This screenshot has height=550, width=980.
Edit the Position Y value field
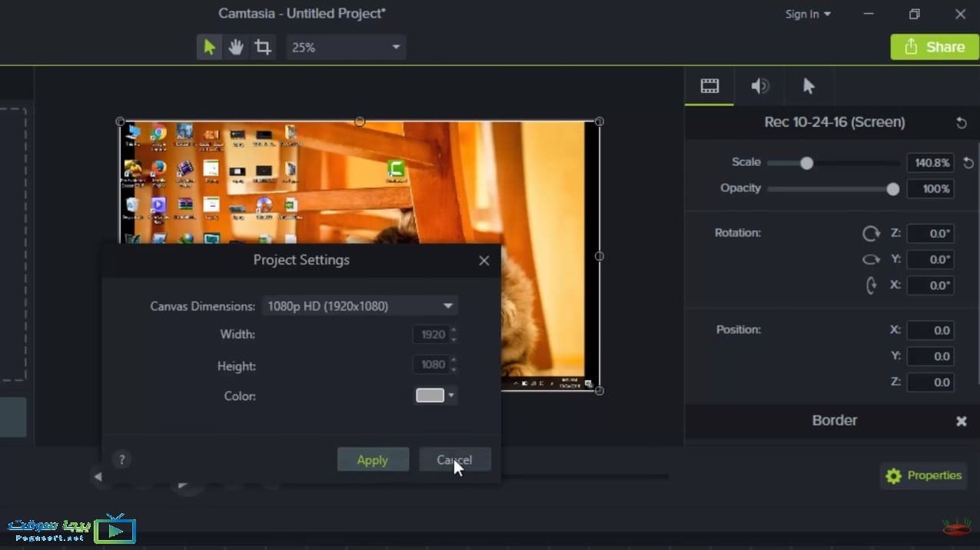(931, 356)
